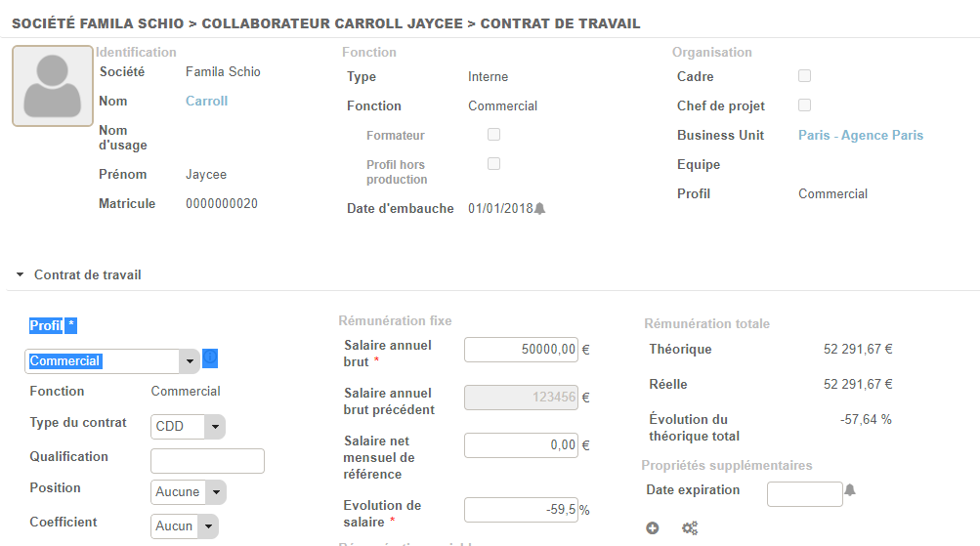Follow the Paris - Agence Paris link
Image resolution: width=980 pixels, height=546 pixels.
coord(860,135)
